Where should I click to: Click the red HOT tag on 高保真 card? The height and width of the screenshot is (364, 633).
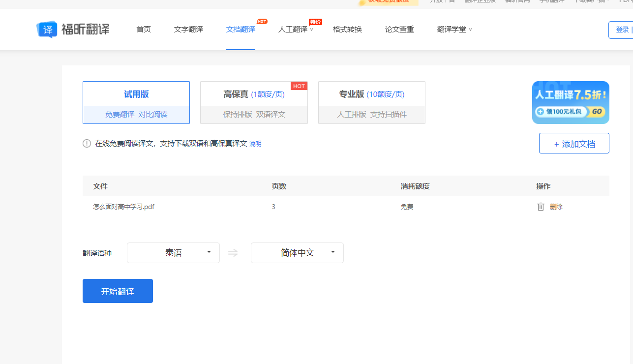click(299, 86)
